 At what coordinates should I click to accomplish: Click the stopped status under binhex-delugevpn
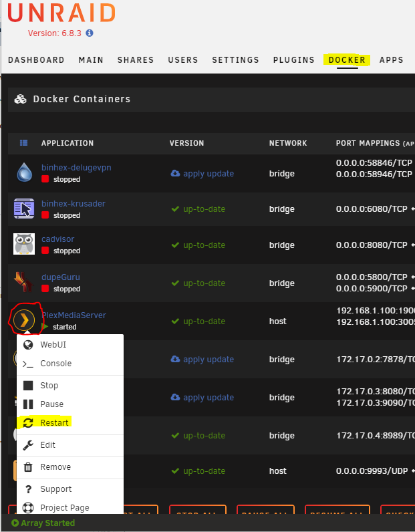click(x=67, y=179)
